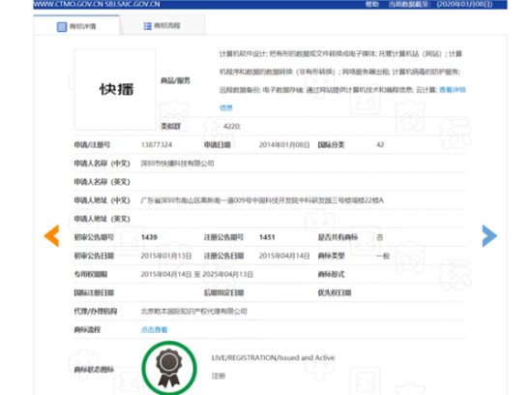Click the 帮助 help link in header

[371, 5]
